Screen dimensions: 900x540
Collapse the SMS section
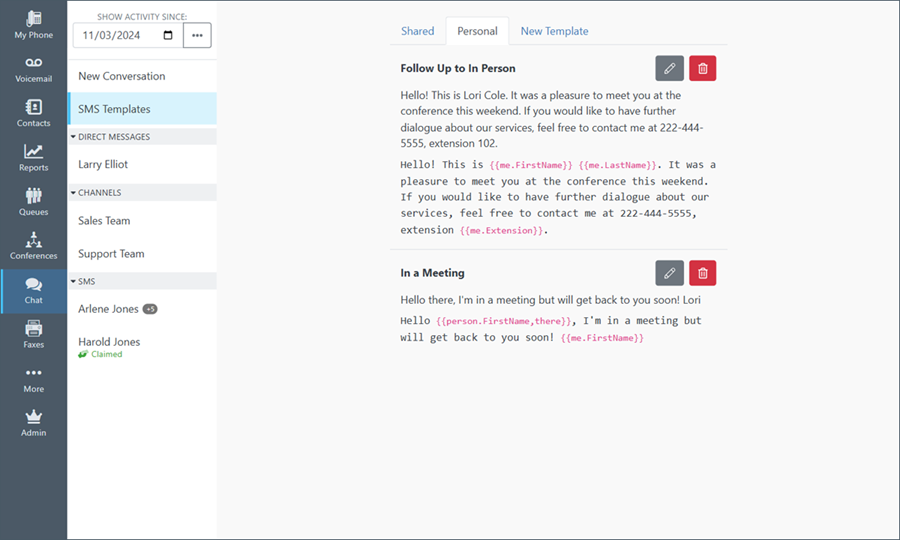point(73,281)
